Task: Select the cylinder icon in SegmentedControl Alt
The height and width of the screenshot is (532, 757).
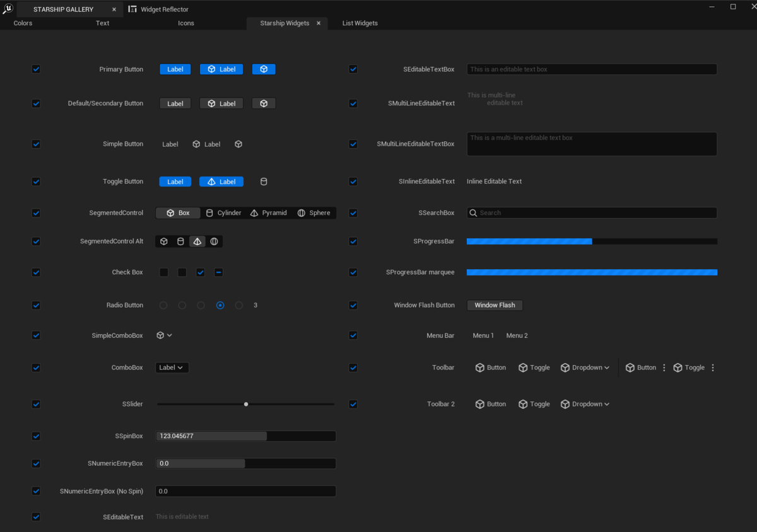Action: [180, 241]
